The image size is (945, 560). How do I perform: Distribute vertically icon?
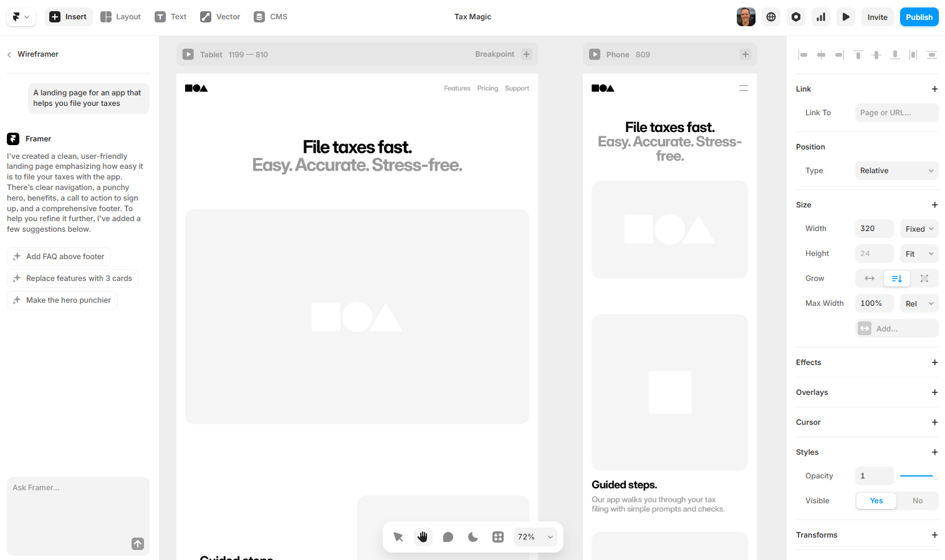coord(932,55)
